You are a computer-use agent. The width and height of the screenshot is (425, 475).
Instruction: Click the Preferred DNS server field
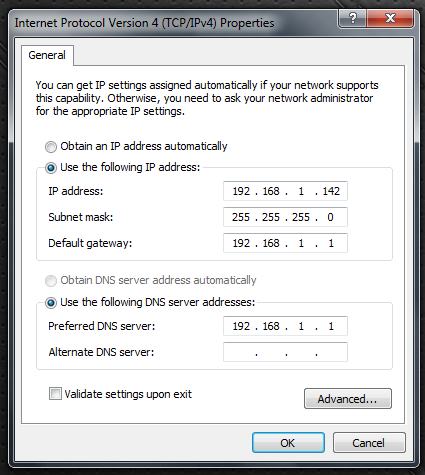(285, 326)
